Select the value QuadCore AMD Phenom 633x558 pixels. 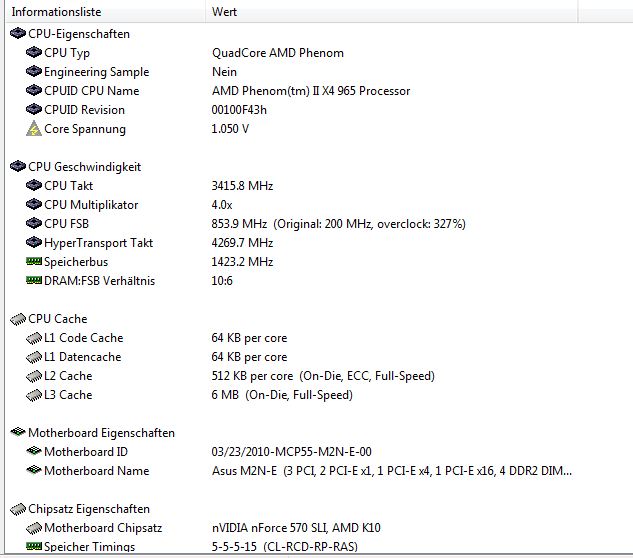(x=278, y=53)
